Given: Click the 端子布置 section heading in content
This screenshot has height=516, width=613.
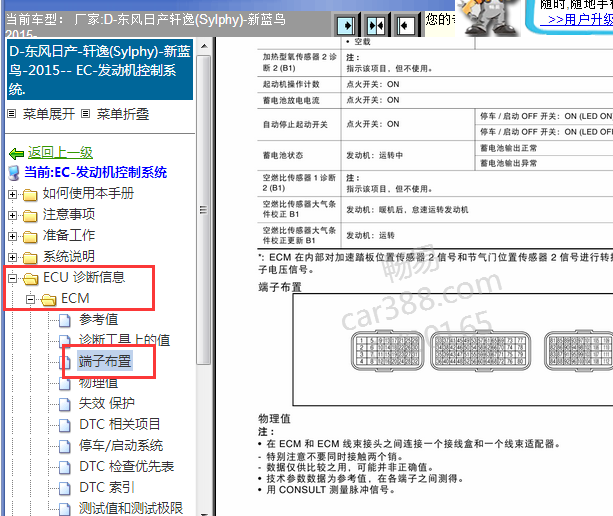Looking at the screenshot, I should 280,287.
